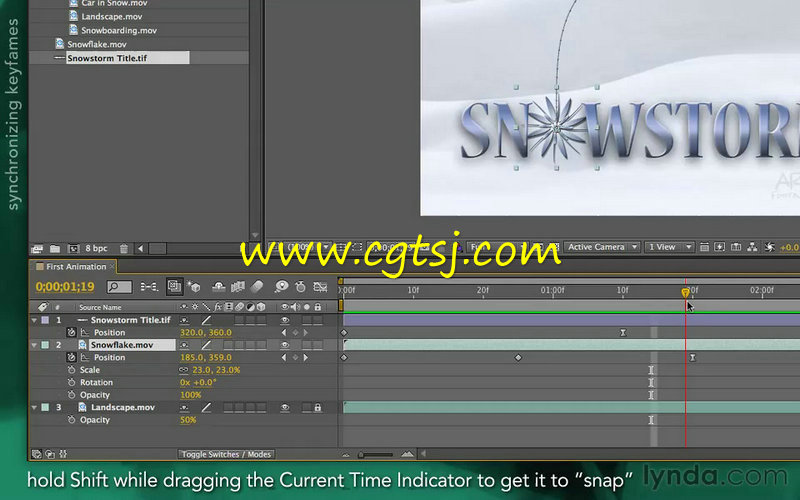Collapse the Snowflake.mov layer properties

click(x=34, y=345)
